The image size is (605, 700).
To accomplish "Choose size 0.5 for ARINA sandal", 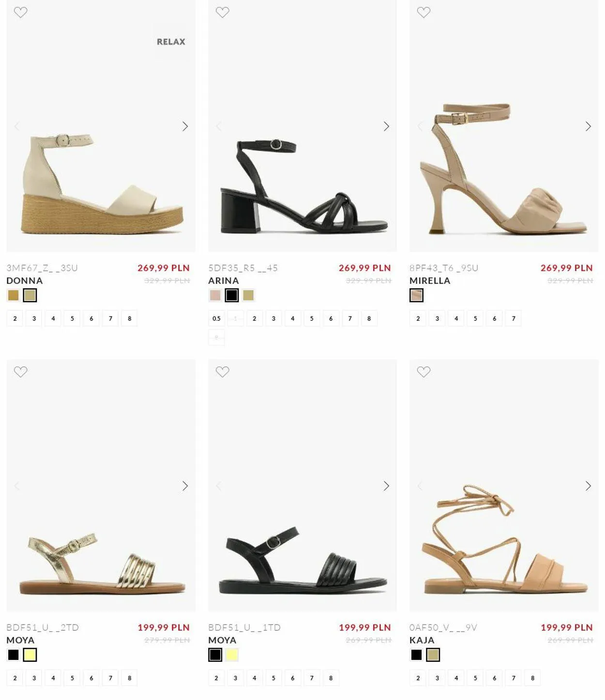I will (x=216, y=318).
